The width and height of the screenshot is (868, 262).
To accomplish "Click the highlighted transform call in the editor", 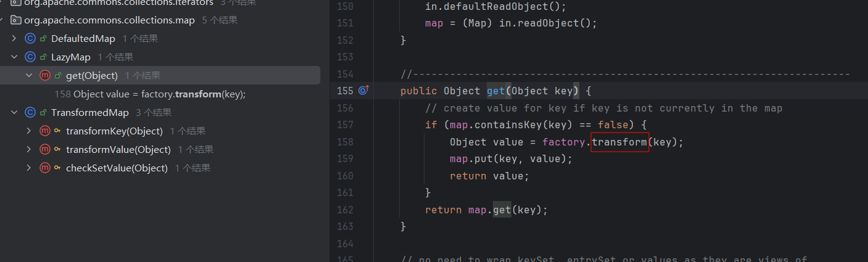I will click(619, 142).
